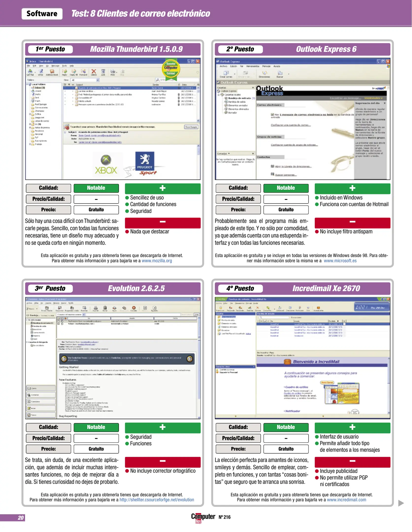Click the Forward icon in Thunderbird
The image size is (412, 532).
point(83,72)
